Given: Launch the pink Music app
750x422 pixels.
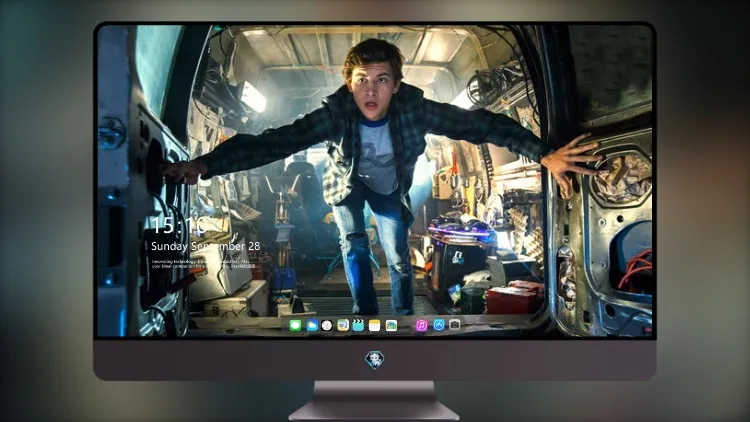Looking at the screenshot, I should pos(421,326).
